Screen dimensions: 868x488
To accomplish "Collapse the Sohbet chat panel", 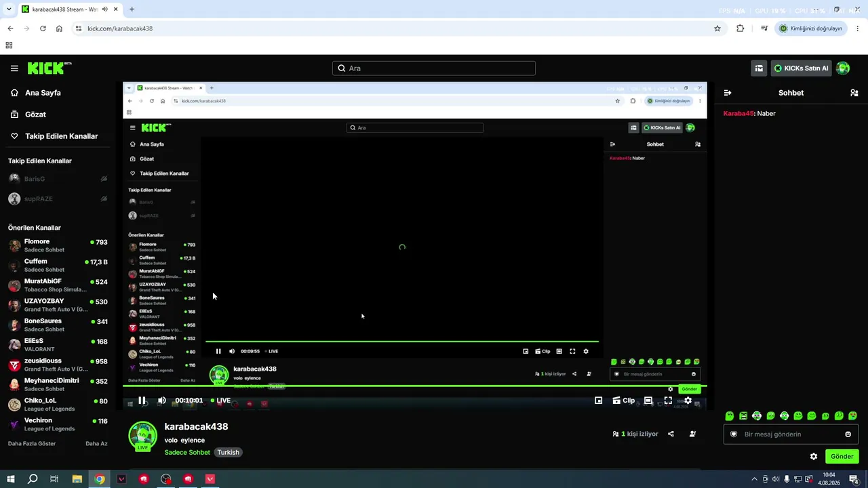I will coord(728,93).
